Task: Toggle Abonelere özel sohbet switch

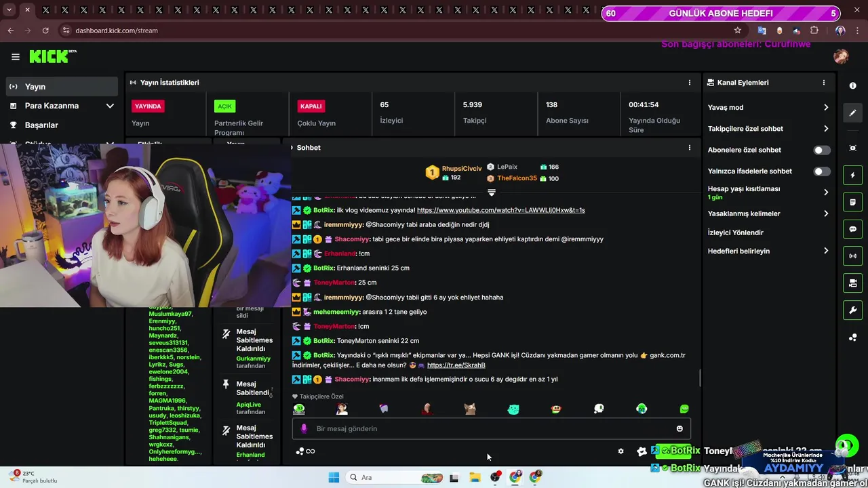Action: tap(822, 150)
